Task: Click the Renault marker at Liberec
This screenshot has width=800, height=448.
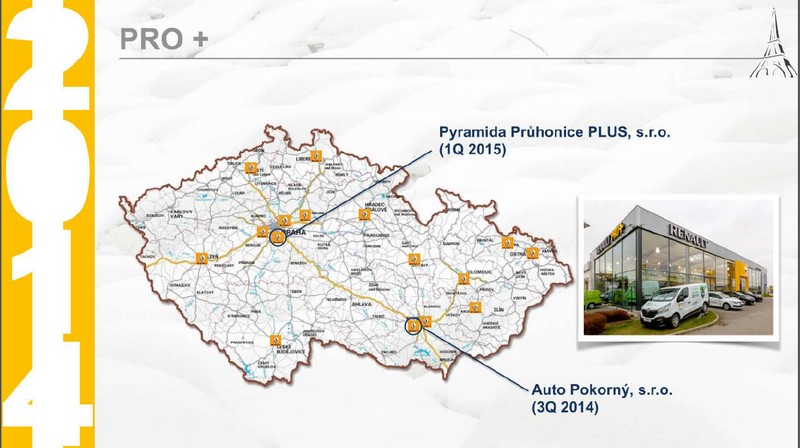Action: 316,156
